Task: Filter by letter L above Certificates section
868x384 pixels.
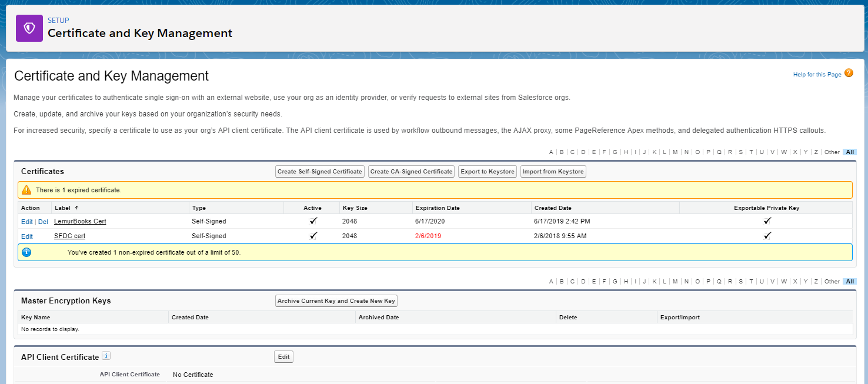Action: pyautogui.click(x=665, y=152)
